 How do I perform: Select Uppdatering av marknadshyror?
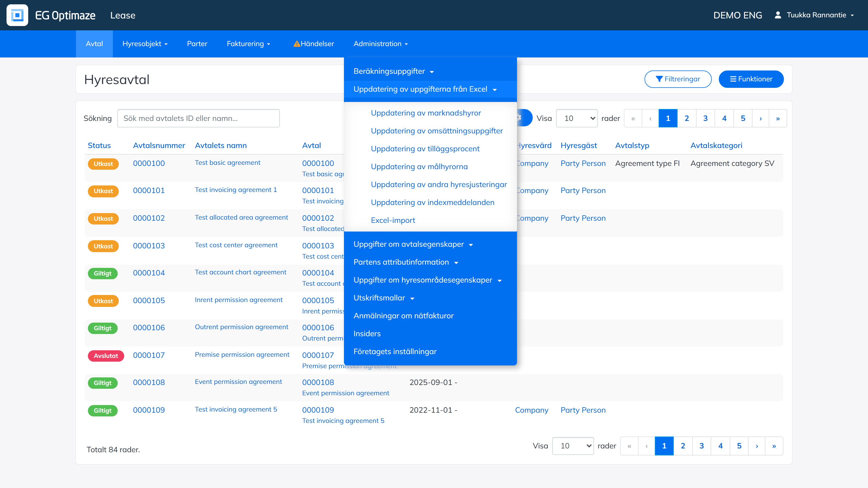coord(426,113)
